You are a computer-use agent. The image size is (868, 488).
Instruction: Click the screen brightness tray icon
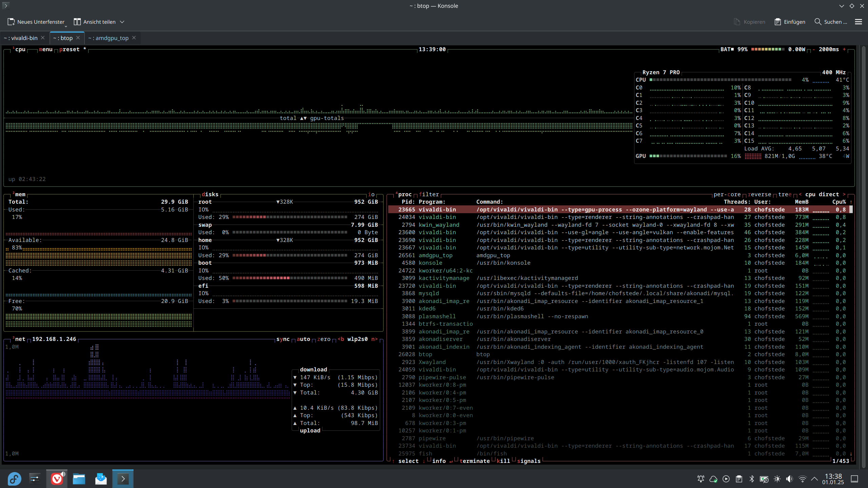click(x=777, y=479)
